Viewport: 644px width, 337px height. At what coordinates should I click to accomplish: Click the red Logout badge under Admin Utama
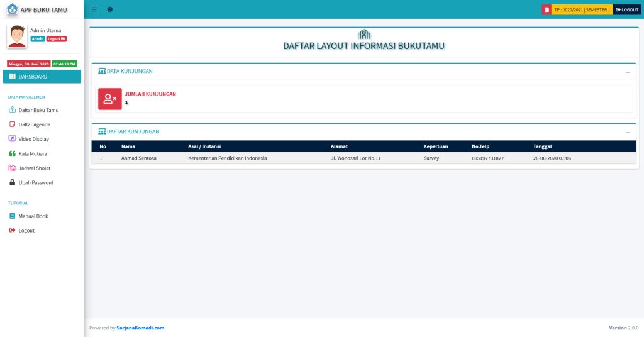pos(56,39)
